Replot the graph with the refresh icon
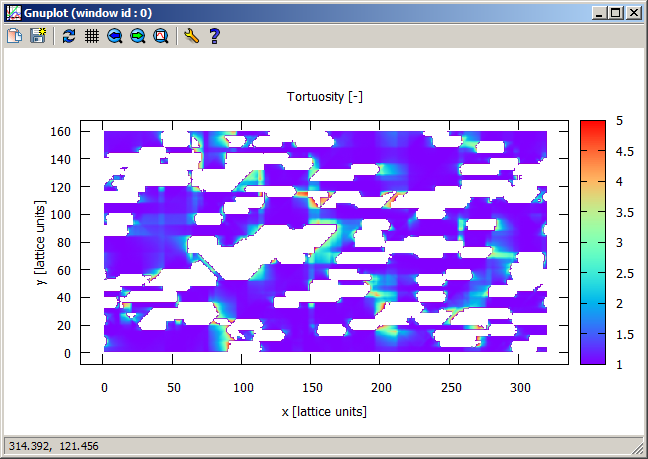Viewport: 648px width, 459px height. (68, 36)
